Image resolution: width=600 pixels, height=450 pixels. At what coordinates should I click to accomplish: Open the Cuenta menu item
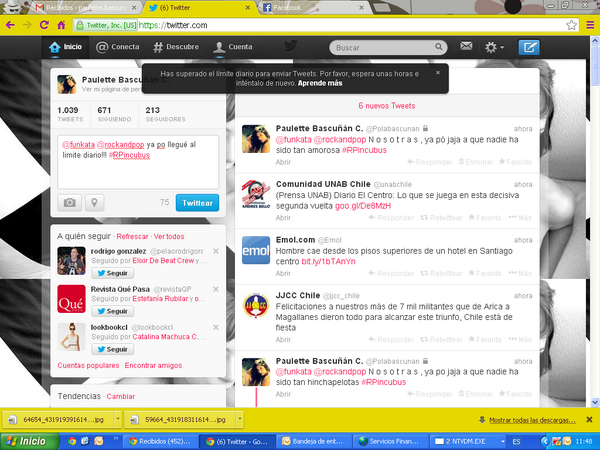[233, 47]
